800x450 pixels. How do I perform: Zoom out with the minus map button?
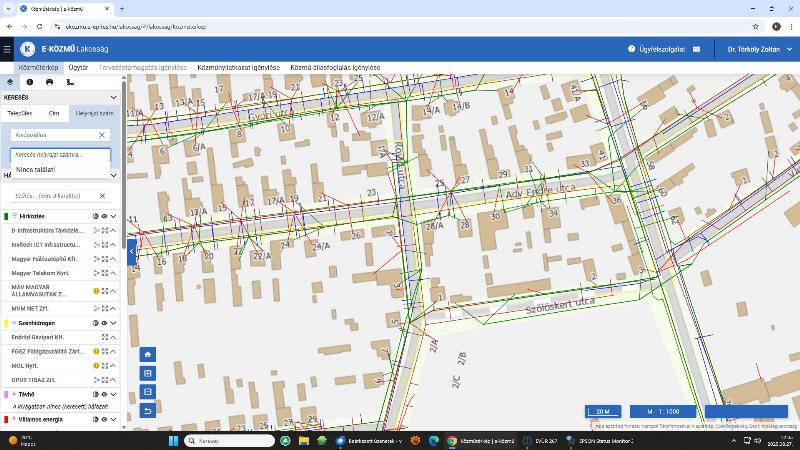point(148,391)
